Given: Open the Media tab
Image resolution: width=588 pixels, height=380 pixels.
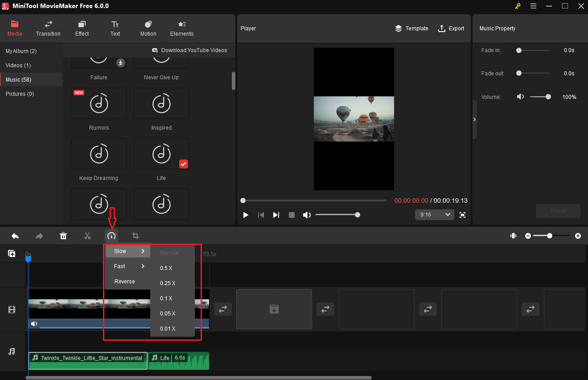Looking at the screenshot, I should 15,29.
